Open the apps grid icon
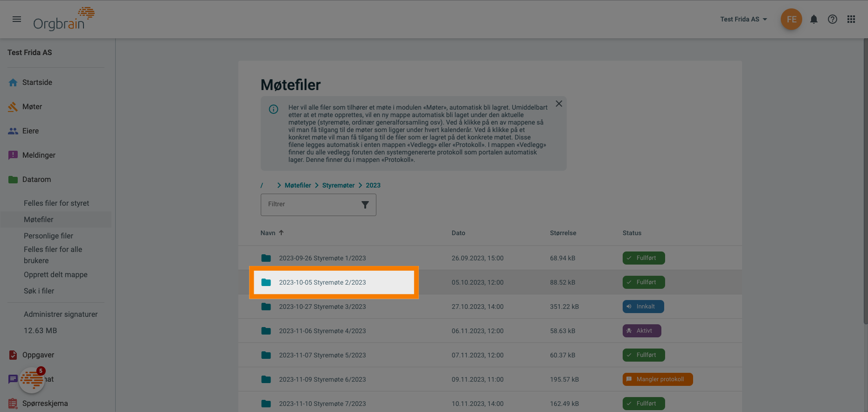Image resolution: width=868 pixels, height=412 pixels. 851,19
